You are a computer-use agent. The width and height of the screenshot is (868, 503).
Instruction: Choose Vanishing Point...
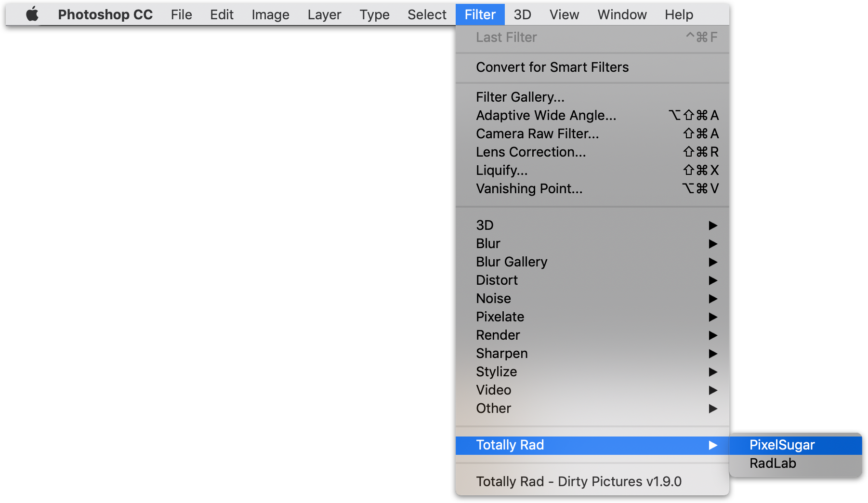tap(592, 188)
